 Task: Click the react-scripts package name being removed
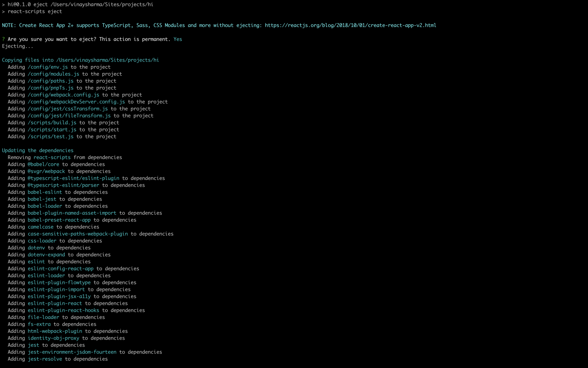pyautogui.click(x=52, y=157)
